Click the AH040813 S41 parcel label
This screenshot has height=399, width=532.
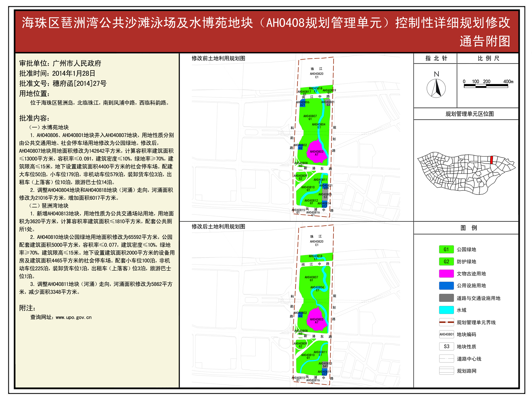pyautogui.click(x=325, y=365)
